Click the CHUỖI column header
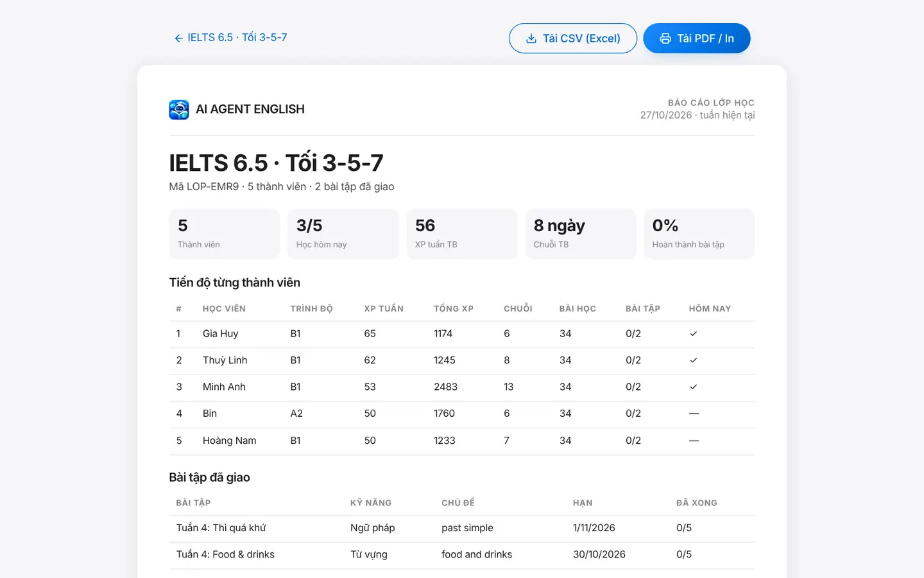 (518, 309)
